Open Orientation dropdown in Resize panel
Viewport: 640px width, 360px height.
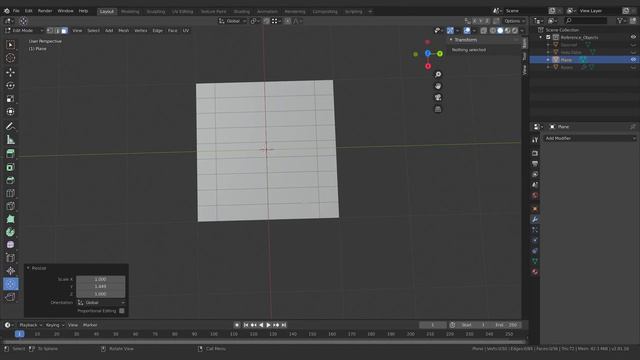(101, 302)
